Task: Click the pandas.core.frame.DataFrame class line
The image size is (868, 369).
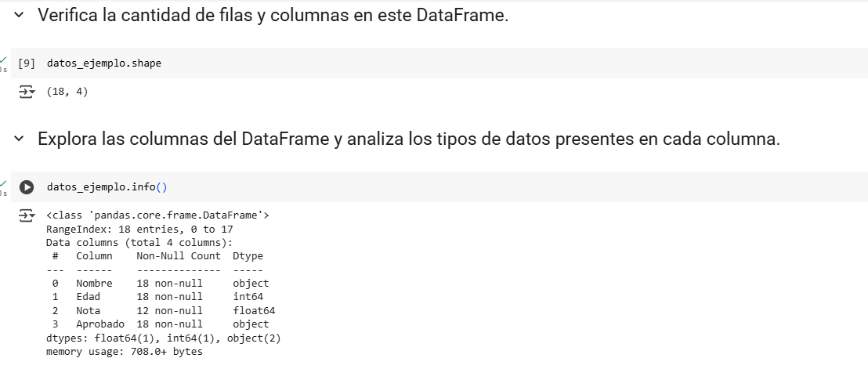Action: click(x=157, y=215)
